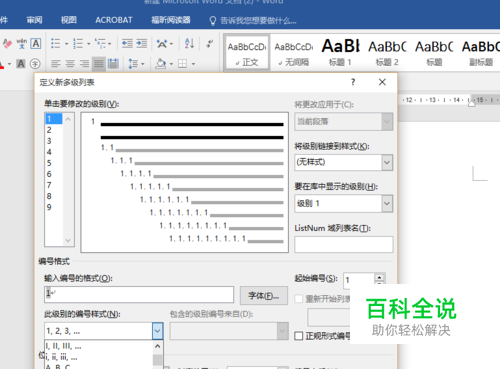The height and width of the screenshot is (369, 500).
Task: Click the sort A-Z icon
Action: tap(189, 44)
